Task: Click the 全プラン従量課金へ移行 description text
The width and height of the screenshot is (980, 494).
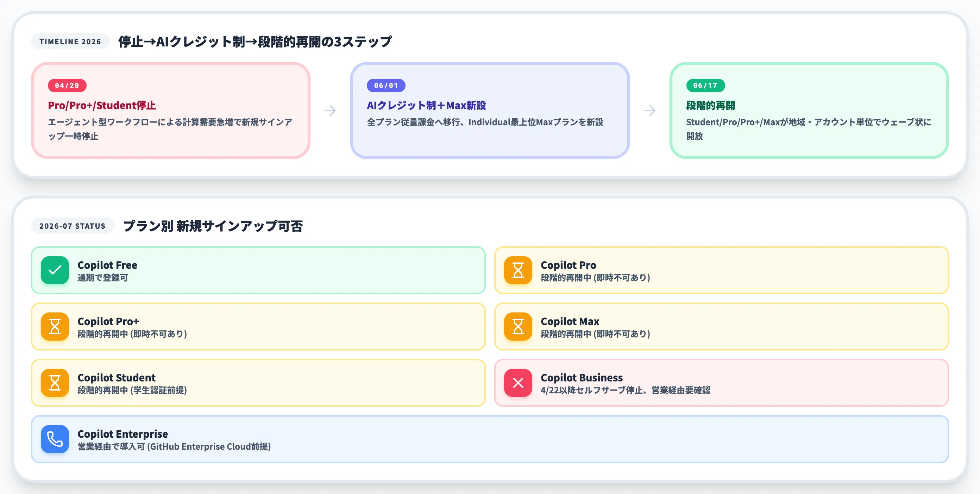Action: pos(485,122)
